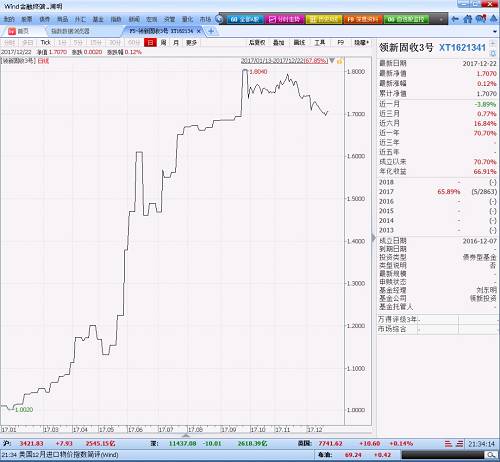This screenshot has width=500, height=462.
Task: Click the 画线 drawing button
Action: click(x=299, y=43)
